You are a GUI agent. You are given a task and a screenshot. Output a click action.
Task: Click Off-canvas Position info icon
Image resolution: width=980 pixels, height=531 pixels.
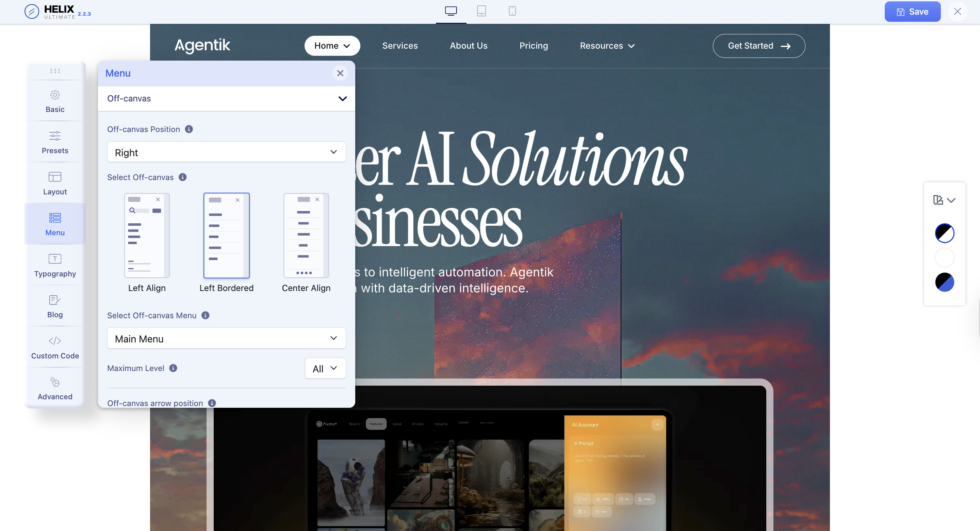[x=189, y=129]
